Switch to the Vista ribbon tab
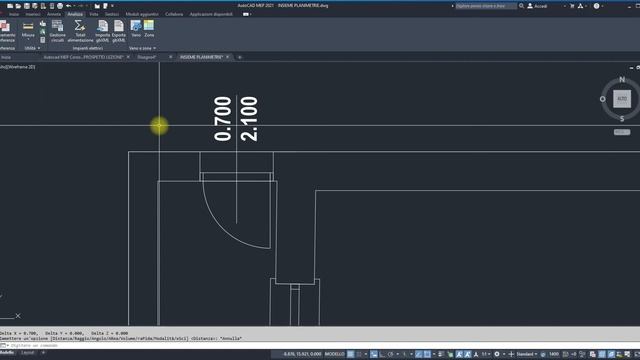Image resolution: width=640 pixels, height=360 pixels. [94, 14]
